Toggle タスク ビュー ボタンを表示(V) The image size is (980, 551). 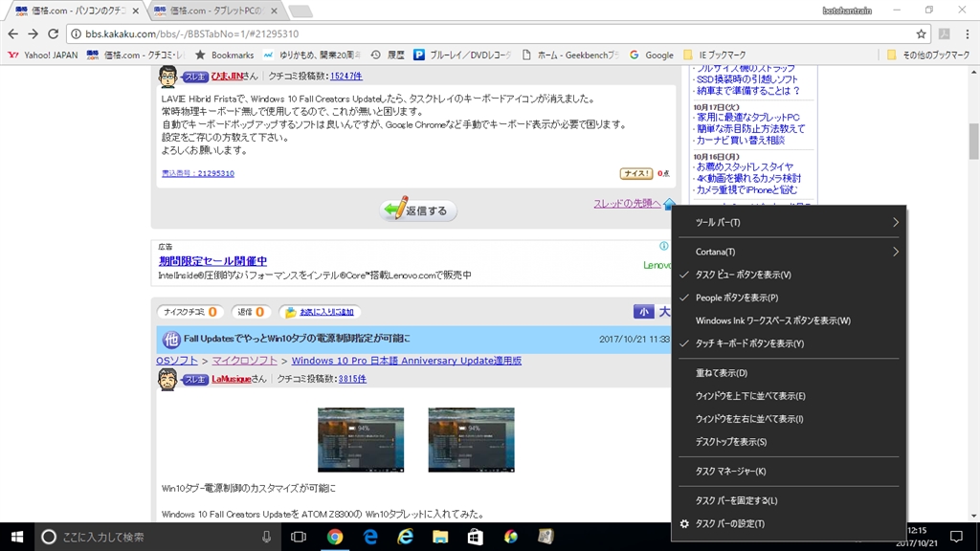789,275
